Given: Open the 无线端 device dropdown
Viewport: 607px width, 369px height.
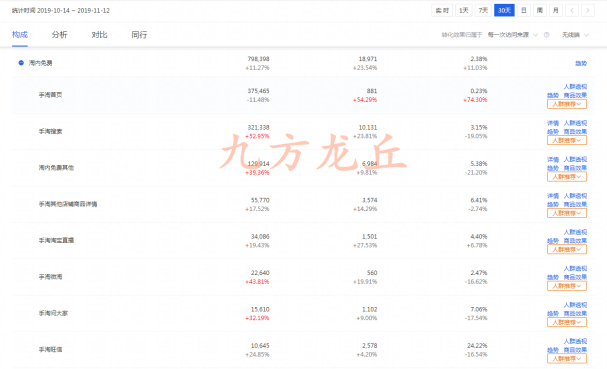Looking at the screenshot, I should 575,35.
